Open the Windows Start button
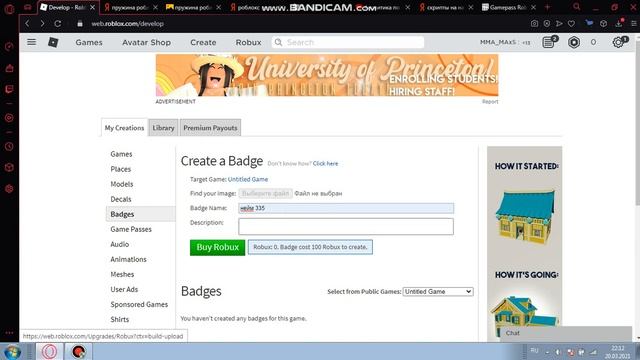640x360 pixels. pyautogui.click(x=12, y=351)
